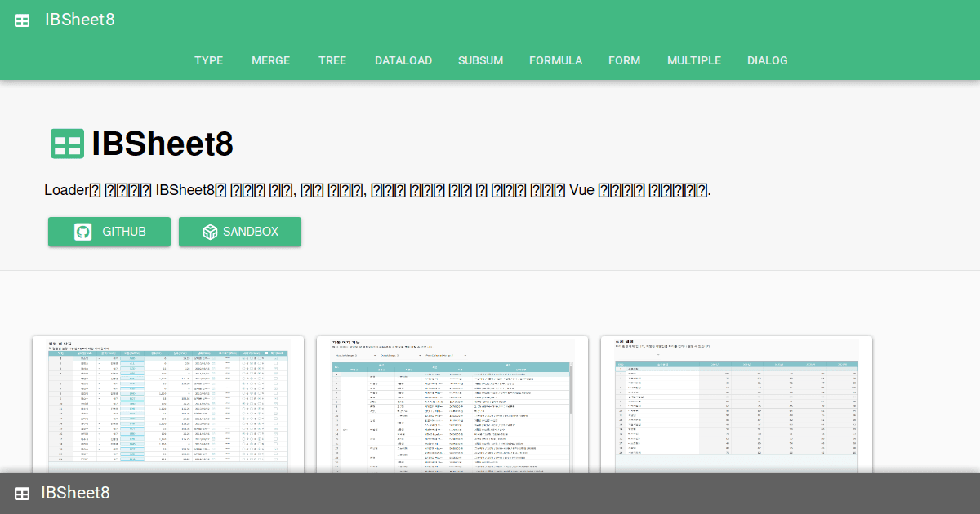Go to the DATALOAD section

[x=403, y=60]
